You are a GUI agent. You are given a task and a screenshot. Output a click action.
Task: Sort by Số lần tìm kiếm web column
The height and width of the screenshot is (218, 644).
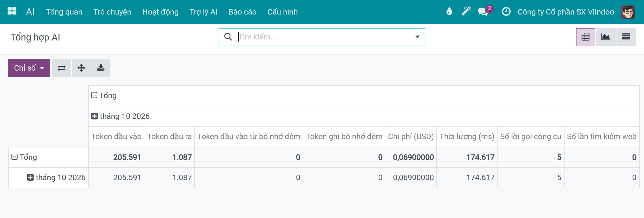[602, 137]
